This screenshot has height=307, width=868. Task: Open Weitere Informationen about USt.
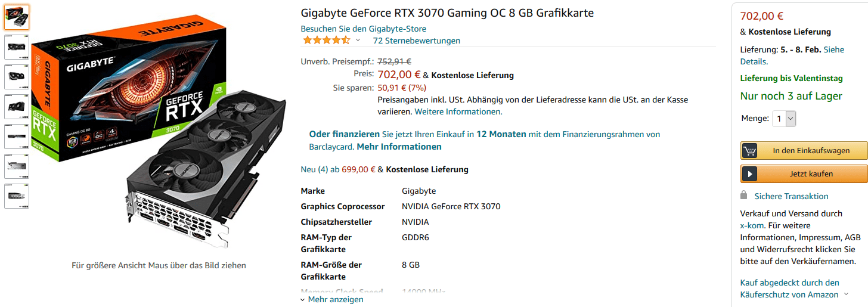click(x=458, y=111)
